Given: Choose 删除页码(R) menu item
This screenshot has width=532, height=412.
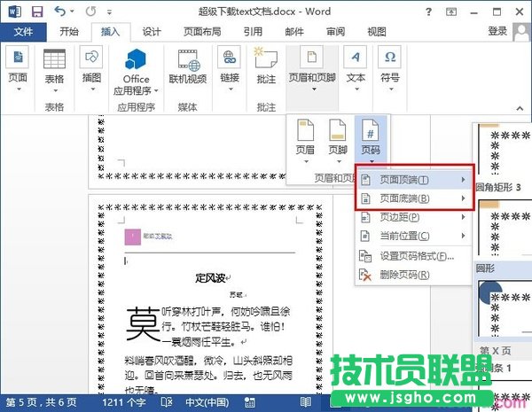Looking at the screenshot, I should (x=414, y=275).
